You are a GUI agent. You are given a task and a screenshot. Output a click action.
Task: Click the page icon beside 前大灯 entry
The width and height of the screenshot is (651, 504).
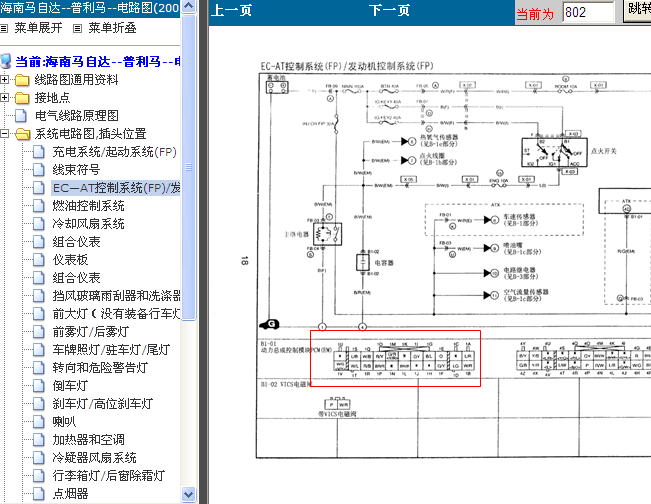[x=39, y=314]
